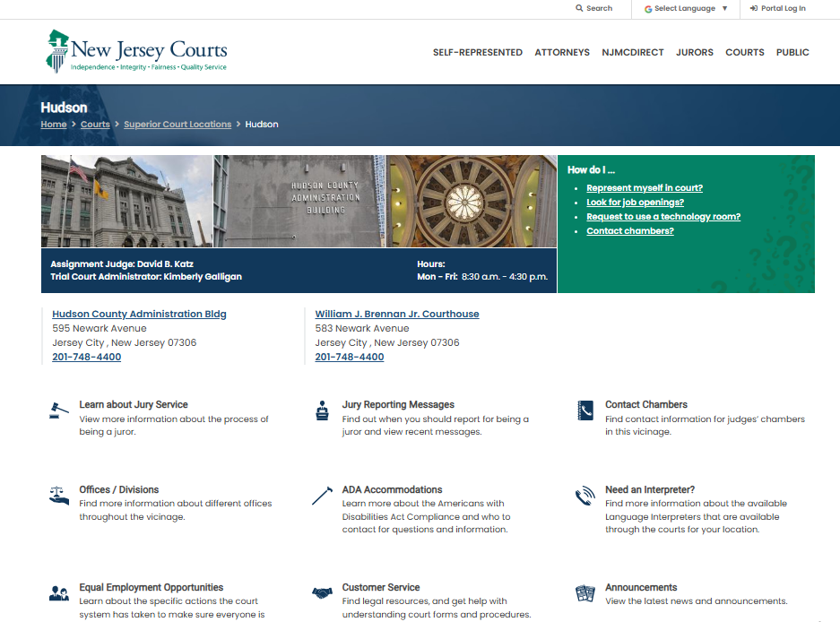The width and height of the screenshot is (840, 622).
Task: Open the Portal Log In link
Action: click(778, 9)
